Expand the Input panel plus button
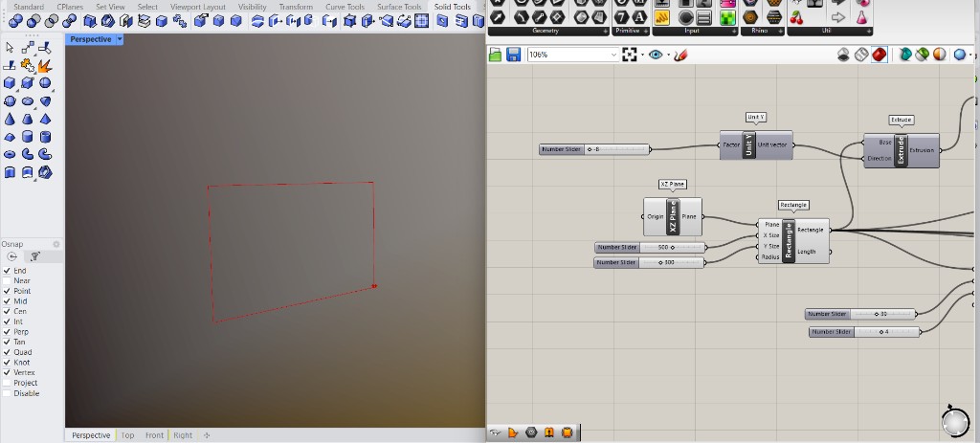This screenshot has width=980, height=443. [734, 32]
